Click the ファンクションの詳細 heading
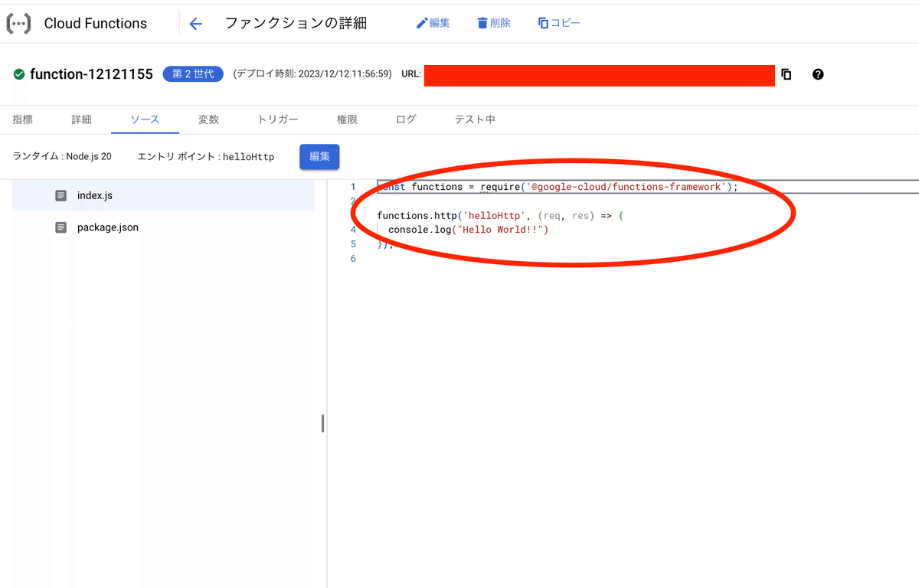 click(296, 23)
